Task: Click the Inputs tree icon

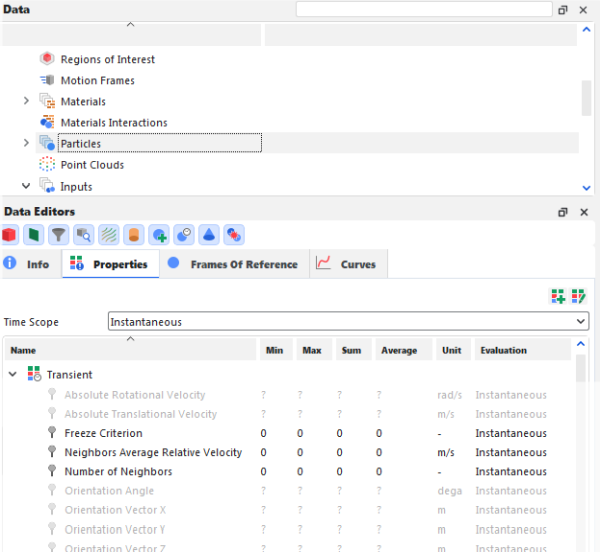Action: pos(47,186)
